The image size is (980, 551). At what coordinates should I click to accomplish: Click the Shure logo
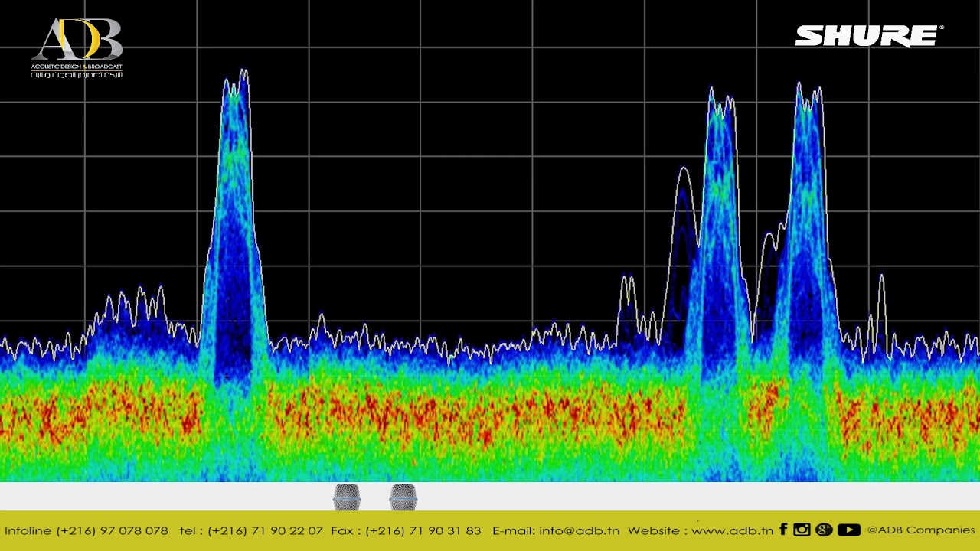[869, 36]
